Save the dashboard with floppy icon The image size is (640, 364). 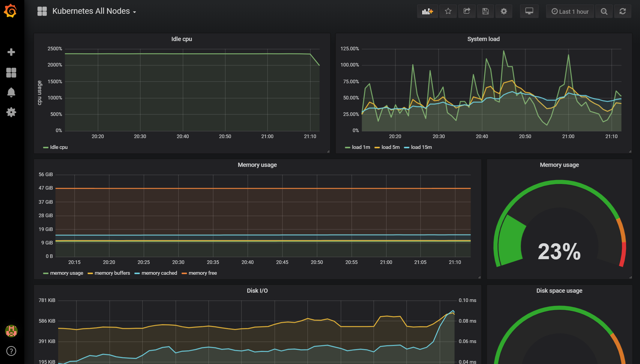point(485,11)
